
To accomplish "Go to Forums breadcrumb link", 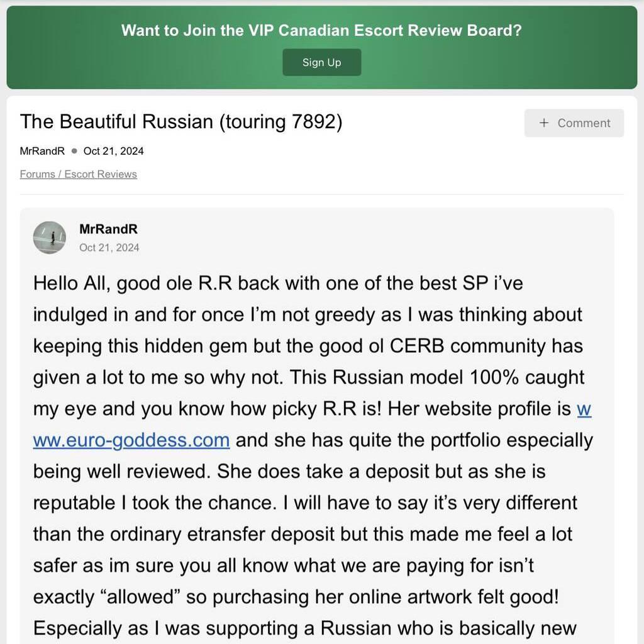I will tap(37, 174).
